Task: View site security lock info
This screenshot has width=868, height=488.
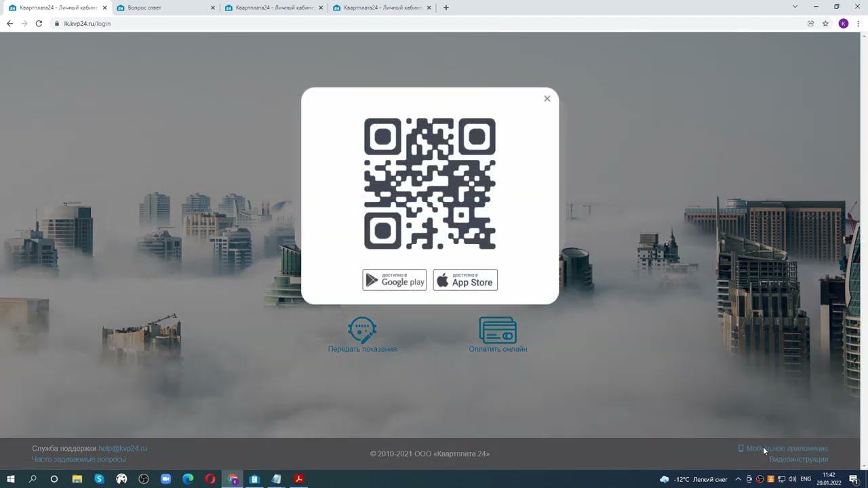Action: click(57, 23)
